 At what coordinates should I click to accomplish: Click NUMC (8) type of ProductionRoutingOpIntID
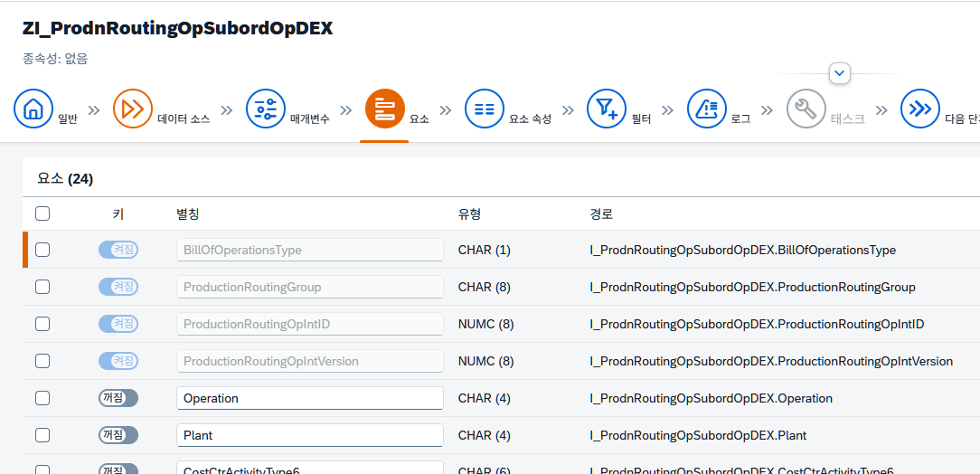tap(486, 324)
